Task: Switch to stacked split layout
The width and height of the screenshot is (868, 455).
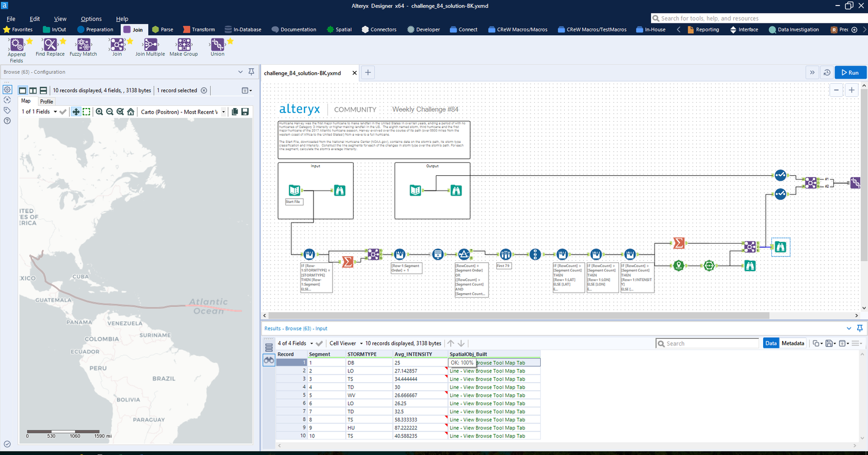Action: click(x=43, y=90)
